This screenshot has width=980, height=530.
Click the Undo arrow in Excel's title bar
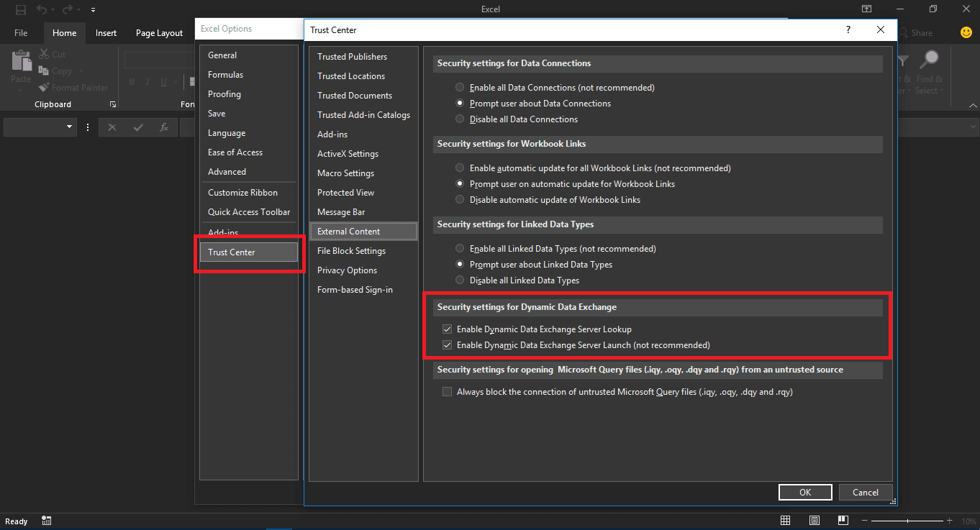click(41, 10)
